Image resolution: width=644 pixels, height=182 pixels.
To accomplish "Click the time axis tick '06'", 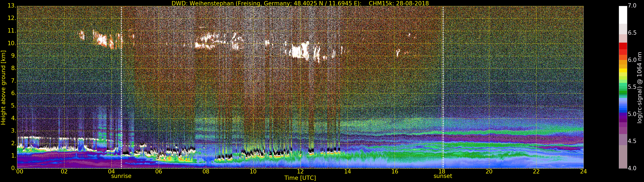I will [159, 171].
